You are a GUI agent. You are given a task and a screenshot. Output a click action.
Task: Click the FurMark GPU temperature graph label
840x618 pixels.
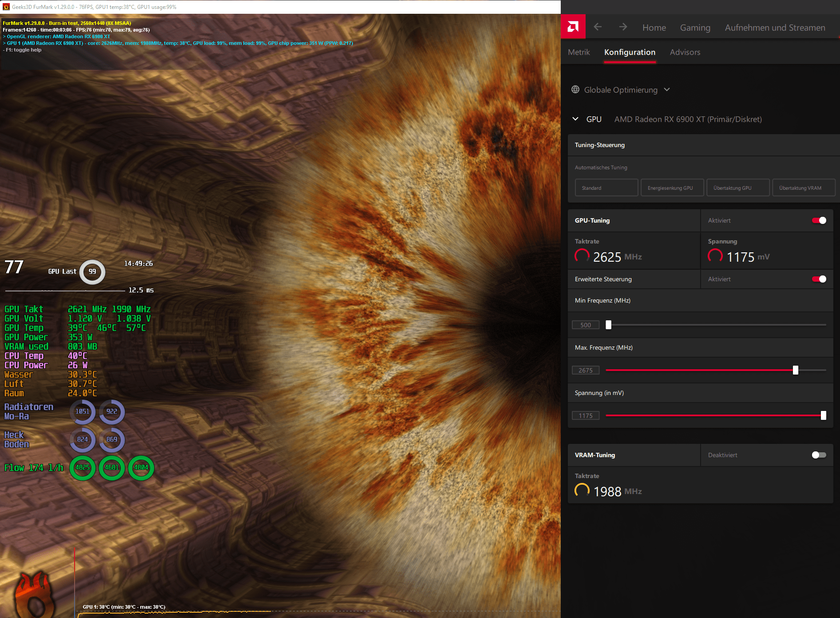pos(124,607)
